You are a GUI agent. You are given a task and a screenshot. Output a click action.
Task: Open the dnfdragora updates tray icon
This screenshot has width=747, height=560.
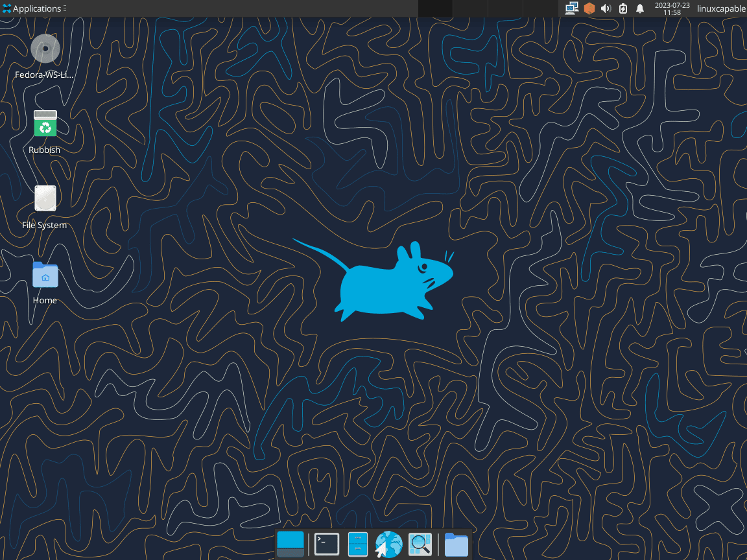(x=589, y=8)
